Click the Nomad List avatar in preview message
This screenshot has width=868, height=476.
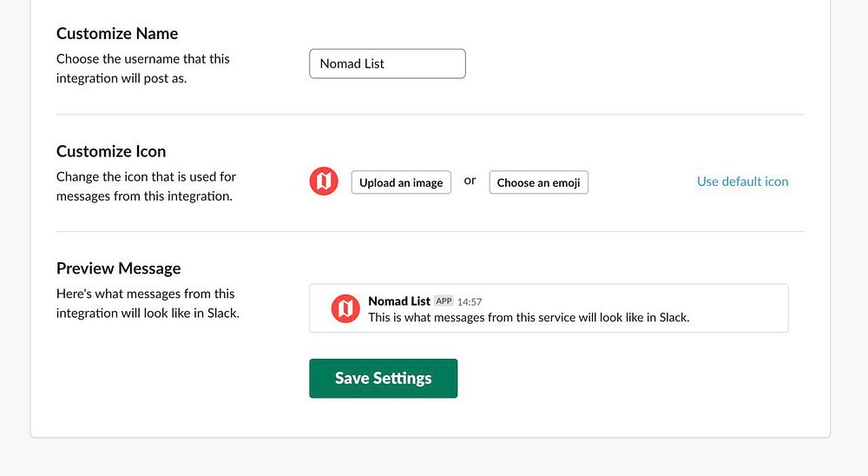click(345, 308)
